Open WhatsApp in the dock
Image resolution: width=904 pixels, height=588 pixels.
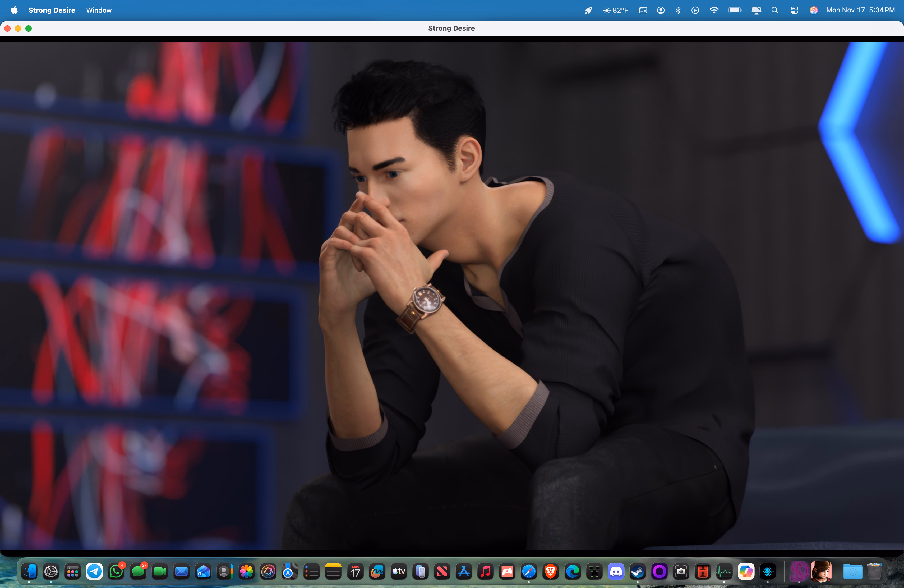[116, 571]
